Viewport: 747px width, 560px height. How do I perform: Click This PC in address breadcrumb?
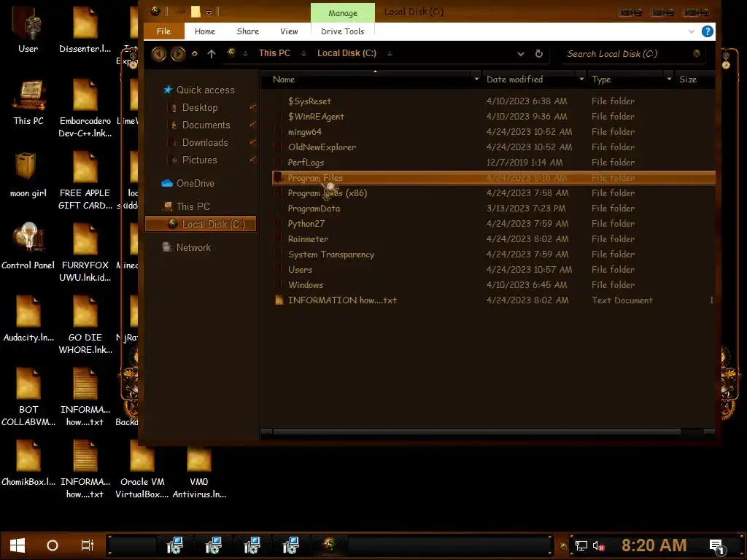point(274,53)
